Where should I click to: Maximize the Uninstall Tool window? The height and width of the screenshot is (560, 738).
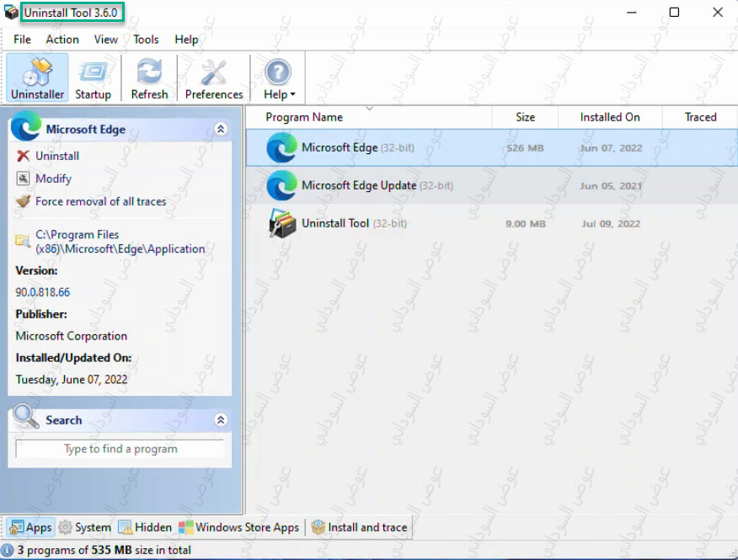click(x=674, y=13)
